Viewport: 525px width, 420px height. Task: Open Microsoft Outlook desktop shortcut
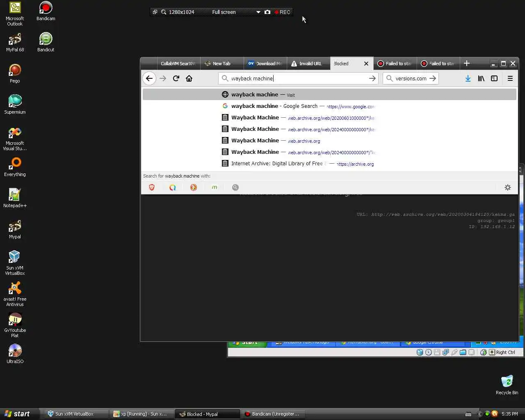15,14
